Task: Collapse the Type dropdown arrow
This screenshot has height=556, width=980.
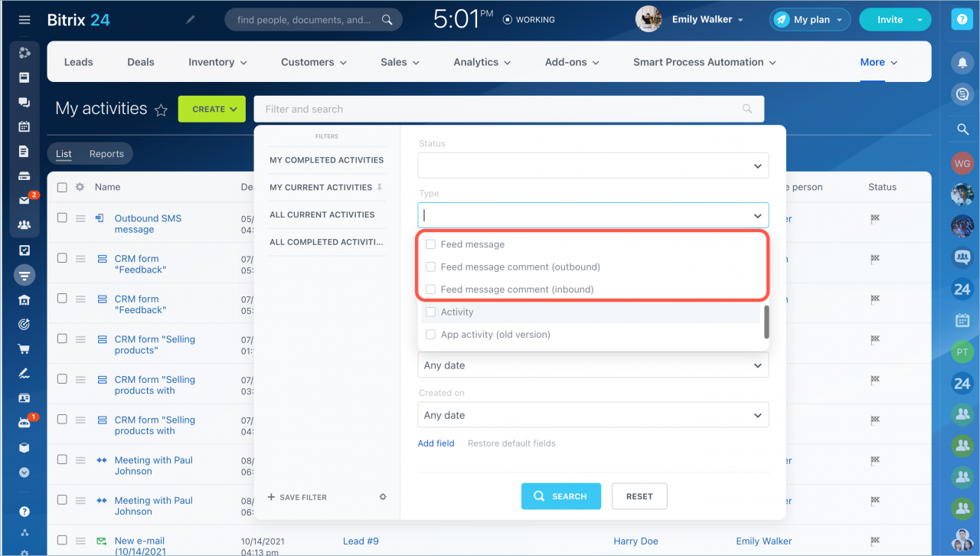Action: (757, 216)
